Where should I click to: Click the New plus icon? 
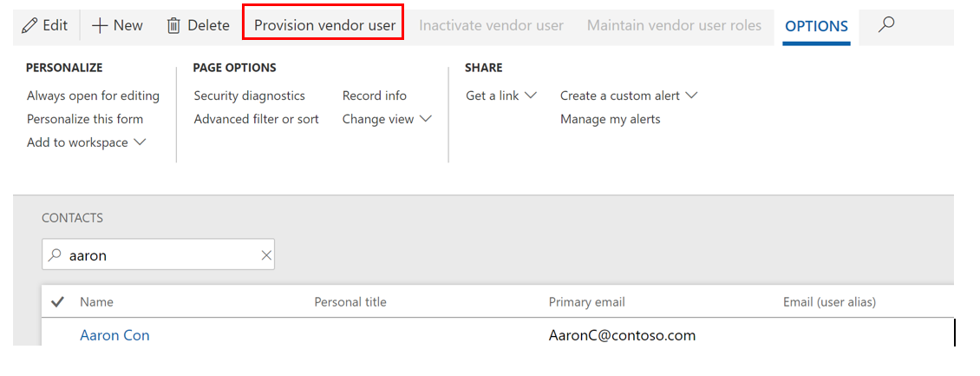point(100,26)
